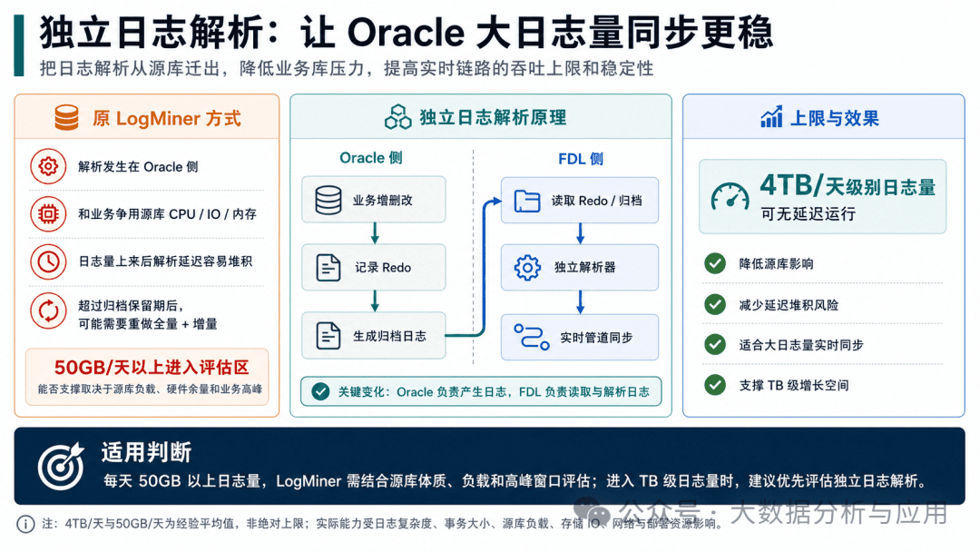Image resolution: width=980 pixels, height=552 pixels.
Task: Click the document icon in 记录 Redo box
Action: [x=328, y=268]
